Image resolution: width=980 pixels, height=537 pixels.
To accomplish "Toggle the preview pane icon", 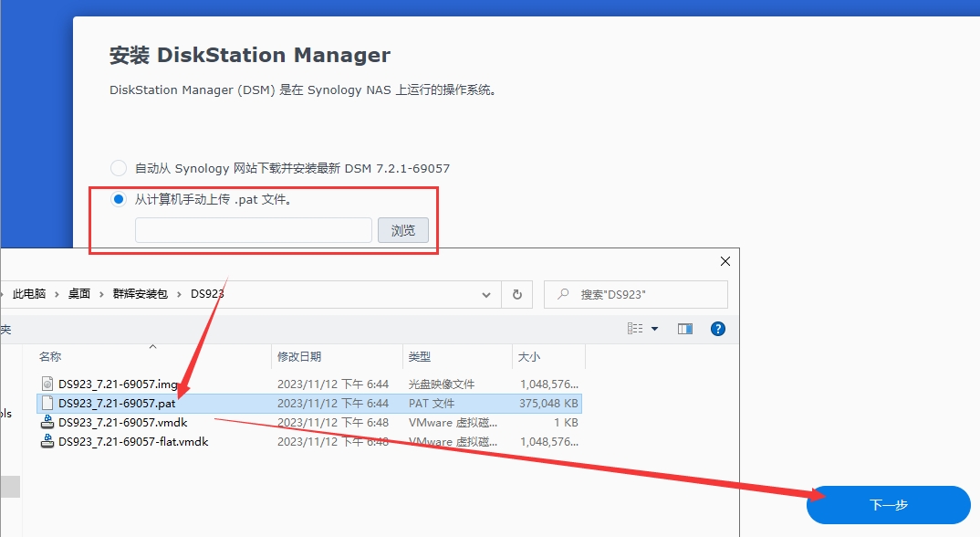I will [x=685, y=329].
